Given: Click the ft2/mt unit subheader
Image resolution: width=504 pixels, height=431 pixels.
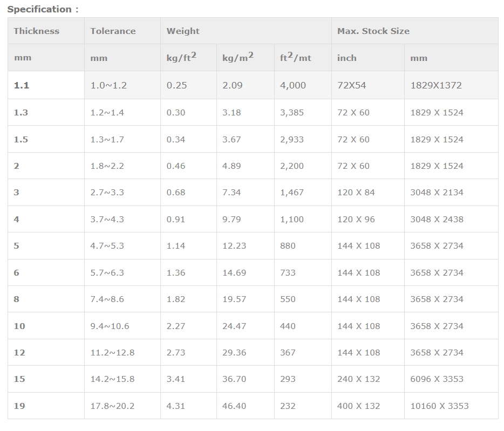Looking at the screenshot, I should [x=303, y=58].
